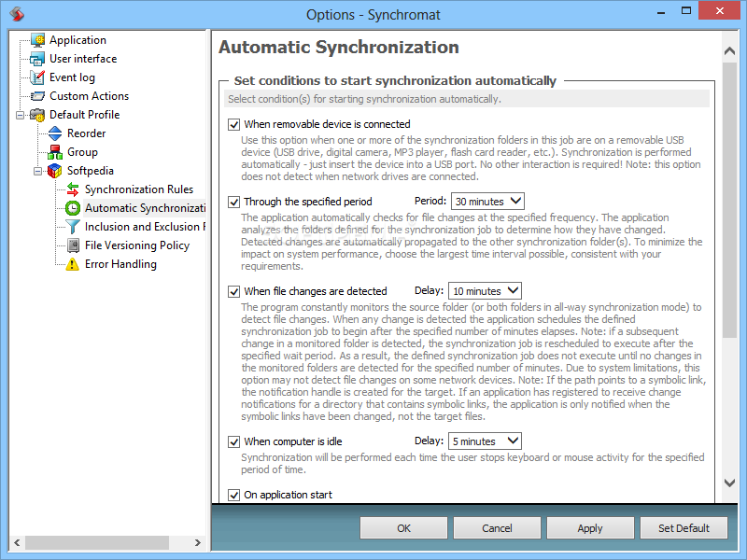Screen dimensions: 747x560
Task: Click the Inclusion and Exclusion funnel icon
Action: coord(73,227)
